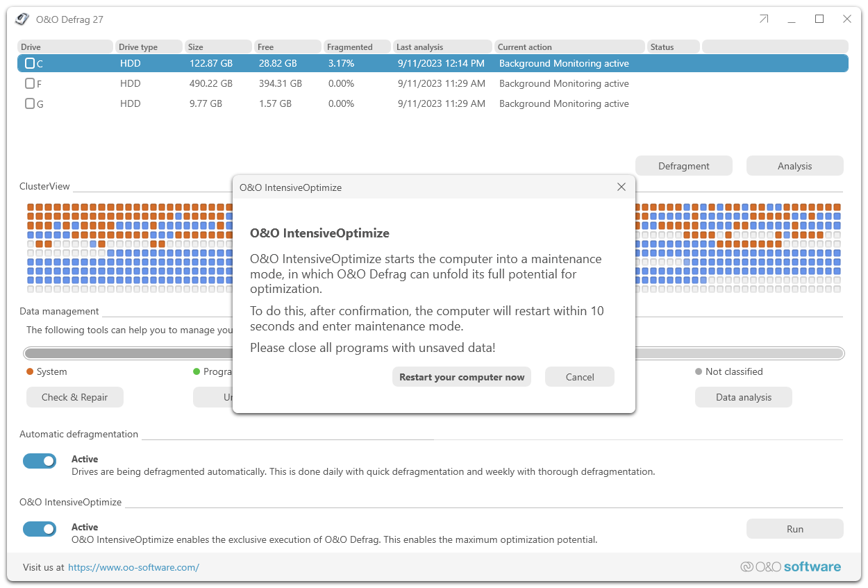Turn off the O&O IntensiveOptimize toggle
This screenshot has height=588, width=868.
tap(40, 528)
